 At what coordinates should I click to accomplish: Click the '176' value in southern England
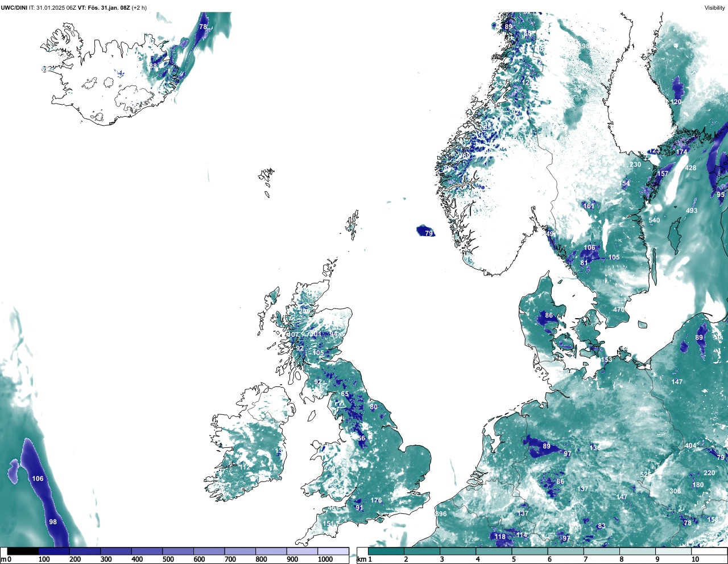pyautogui.click(x=377, y=500)
